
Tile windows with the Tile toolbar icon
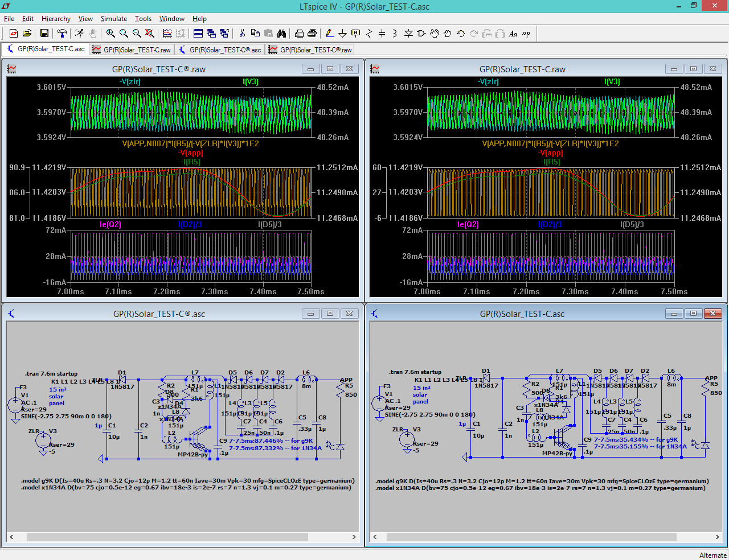point(198,34)
